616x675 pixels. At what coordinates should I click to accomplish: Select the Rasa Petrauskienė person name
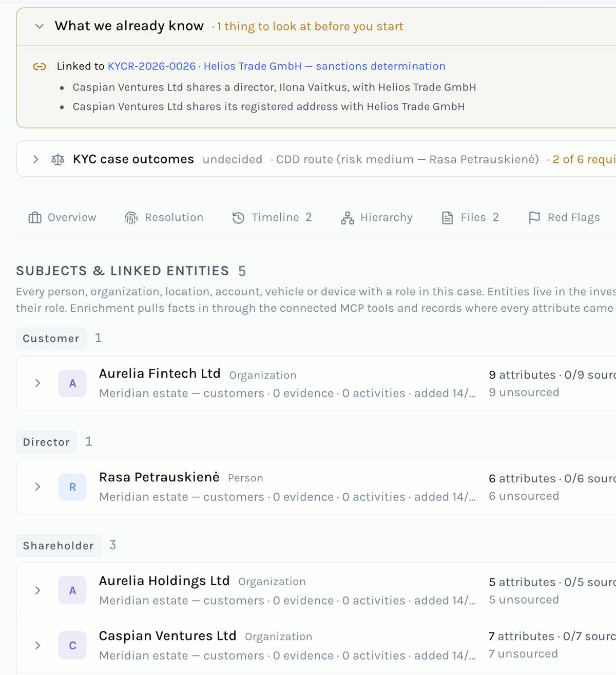159,477
